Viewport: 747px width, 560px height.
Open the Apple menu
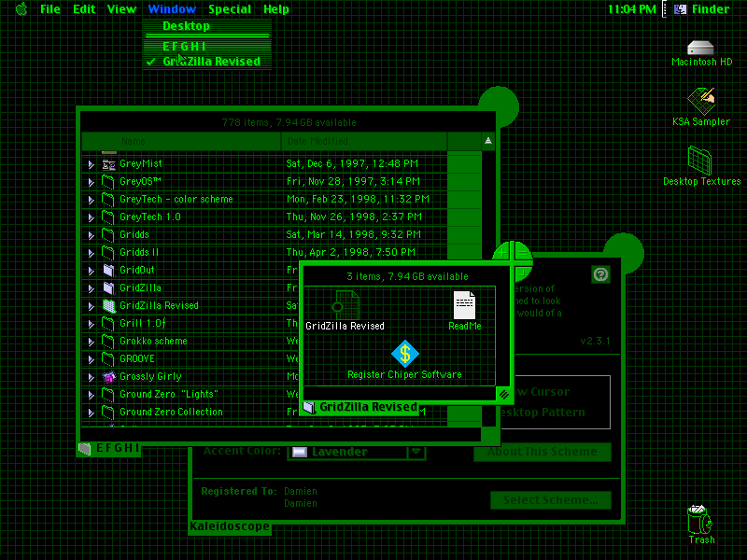coord(21,9)
